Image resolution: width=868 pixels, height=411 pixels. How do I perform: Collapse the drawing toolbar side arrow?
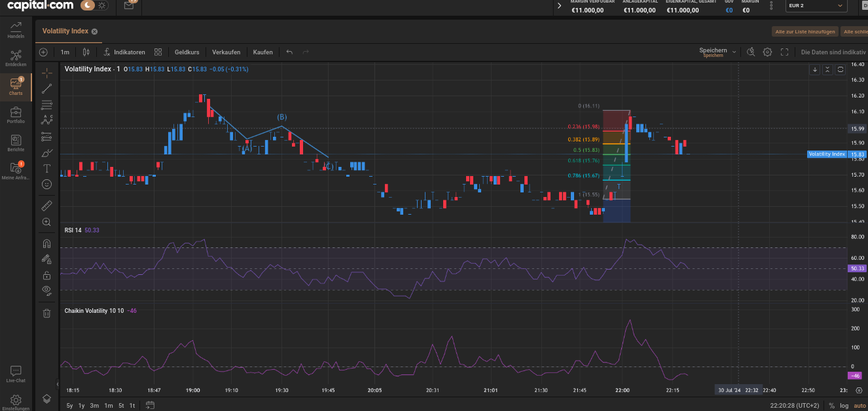tap(58, 384)
